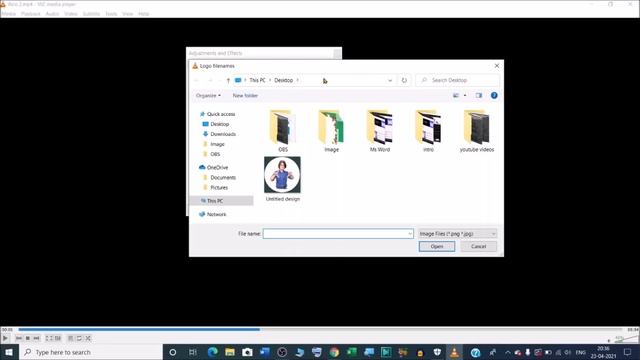
Task: Open Task View on taskbar
Action: point(193,352)
